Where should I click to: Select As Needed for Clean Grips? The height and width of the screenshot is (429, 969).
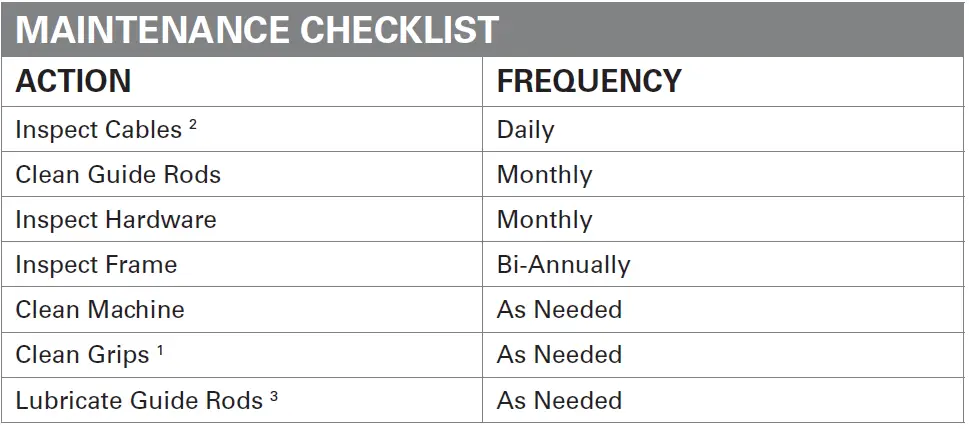(x=559, y=355)
